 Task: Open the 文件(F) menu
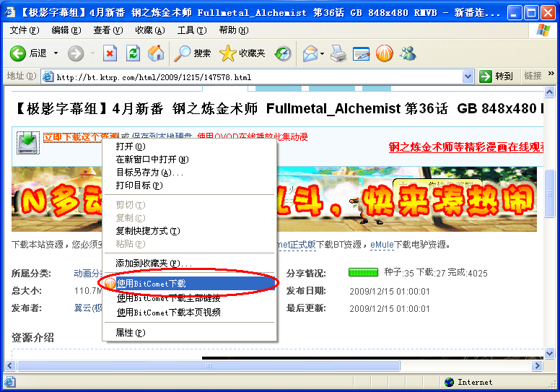click(x=25, y=30)
